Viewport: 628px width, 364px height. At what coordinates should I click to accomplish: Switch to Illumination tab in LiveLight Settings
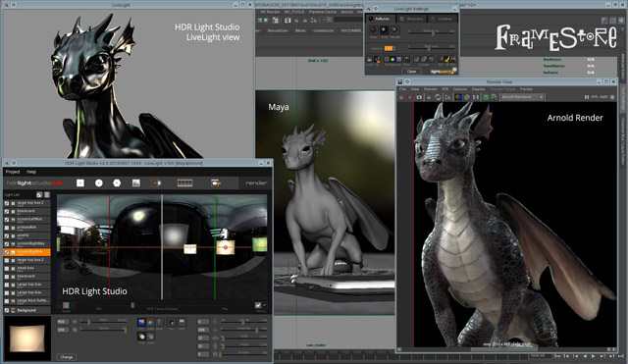(x=411, y=19)
